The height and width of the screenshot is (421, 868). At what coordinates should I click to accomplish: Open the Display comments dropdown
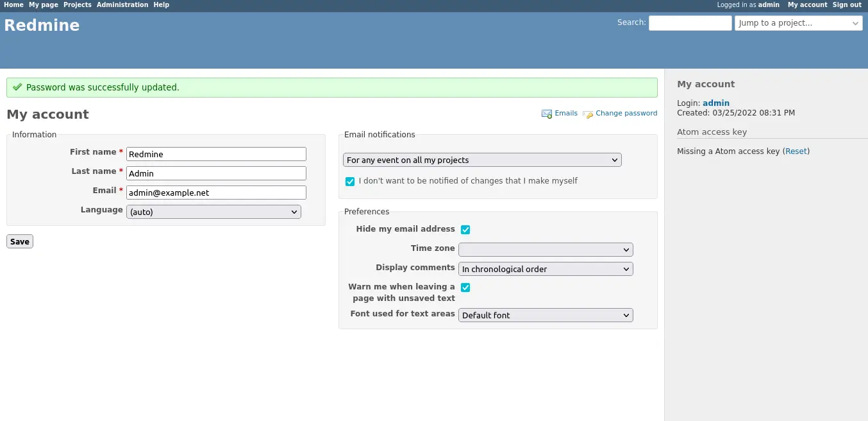546,270
